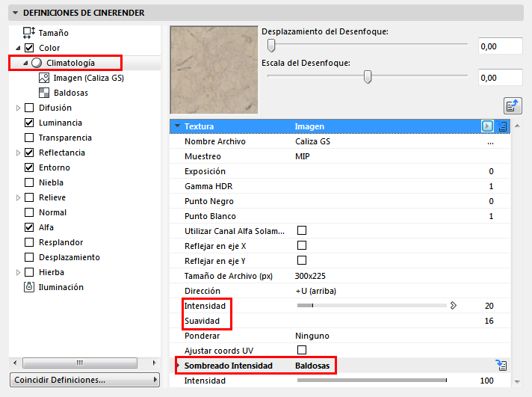Click the properties list scroll down arrow
The height and width of the screenshot is (397, 532).
click(517, 382)
